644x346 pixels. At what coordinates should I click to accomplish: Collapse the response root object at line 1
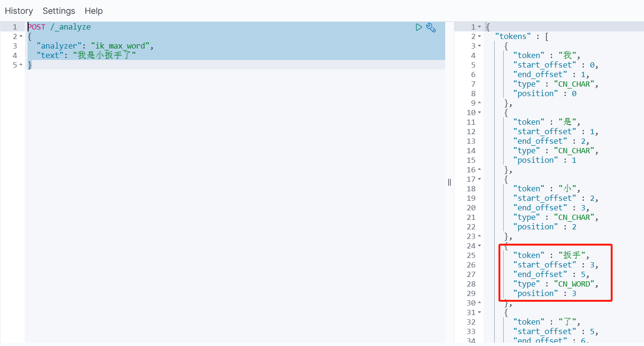(x=479, y=27)
